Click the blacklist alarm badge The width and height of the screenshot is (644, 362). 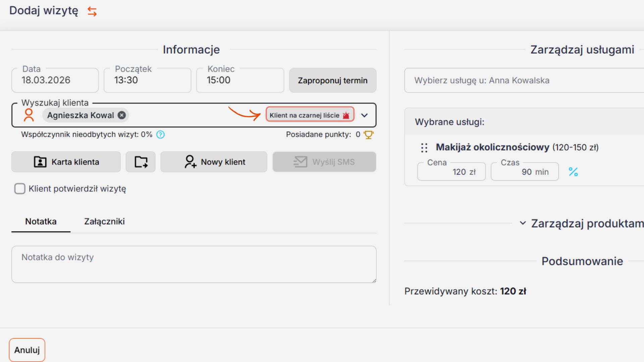tap(310, 115)
